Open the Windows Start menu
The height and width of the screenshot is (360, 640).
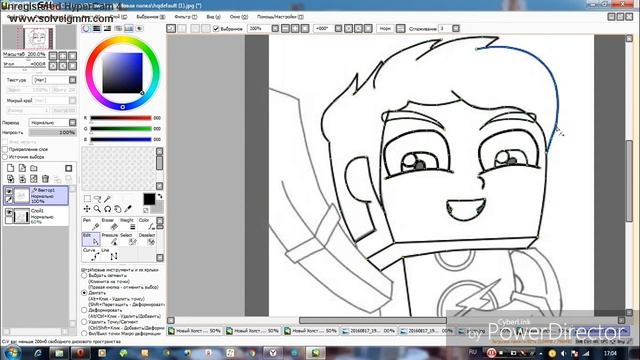coord(11,353)
